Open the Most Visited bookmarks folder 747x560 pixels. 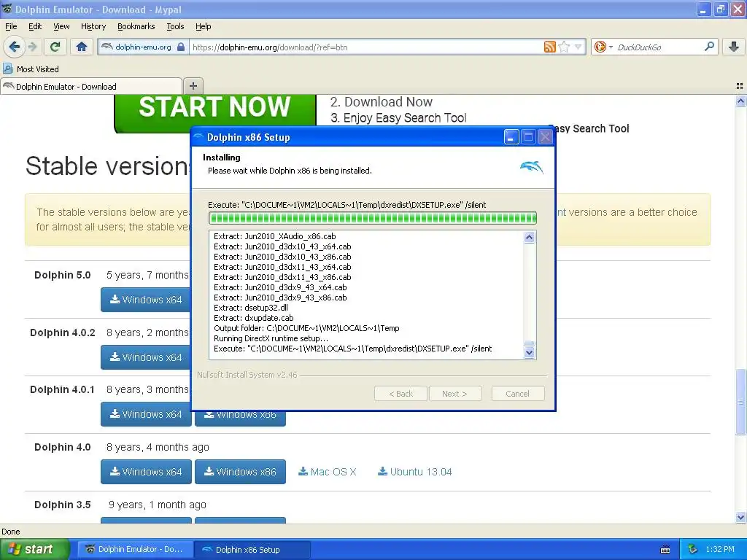(x=31, y=69)
